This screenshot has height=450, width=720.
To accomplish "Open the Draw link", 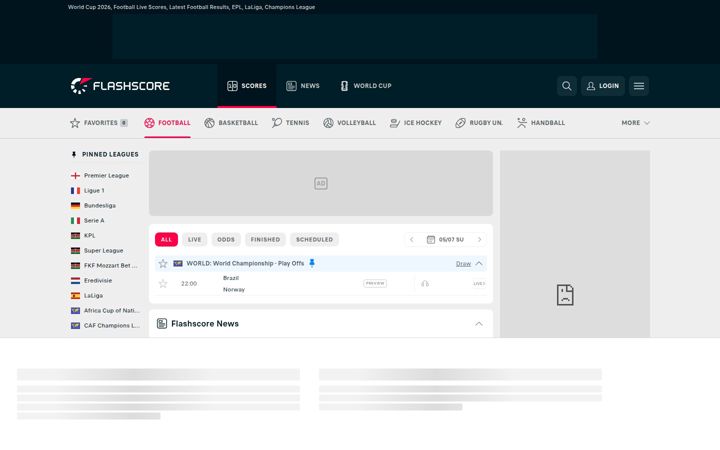I will point(463,264).
